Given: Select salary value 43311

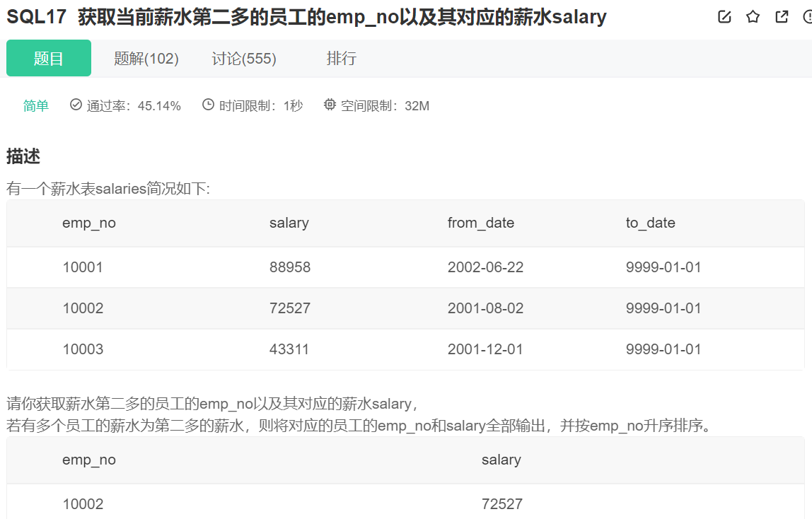Looking at the screenshot, I should click(x=289, y=349).
